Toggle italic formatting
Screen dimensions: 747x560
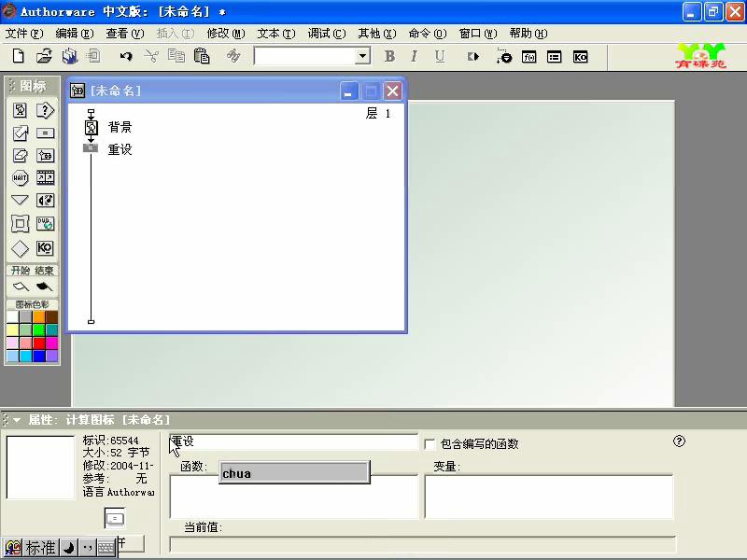[414, 56]
